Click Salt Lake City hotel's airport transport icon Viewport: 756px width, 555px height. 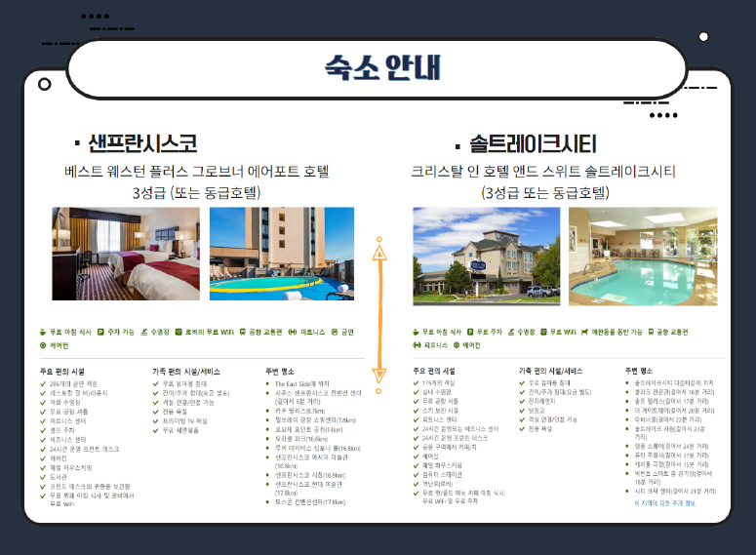(651, 332)
